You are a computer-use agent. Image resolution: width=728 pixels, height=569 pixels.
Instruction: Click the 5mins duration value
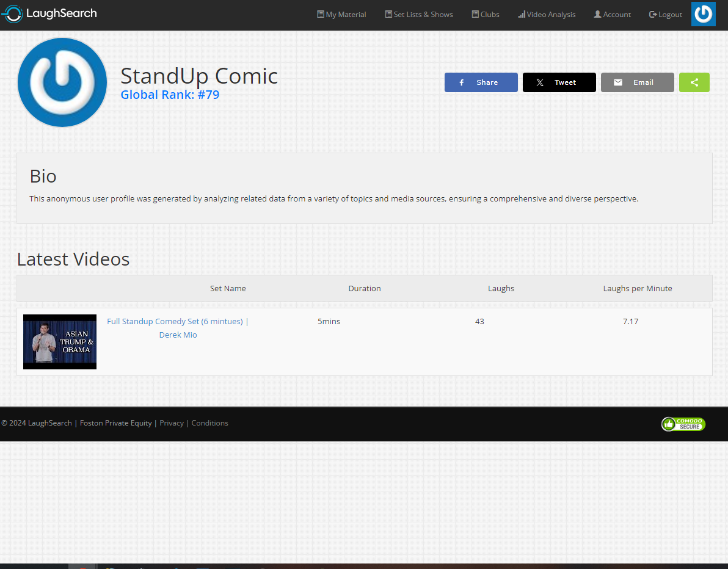[x=329, y=321]
